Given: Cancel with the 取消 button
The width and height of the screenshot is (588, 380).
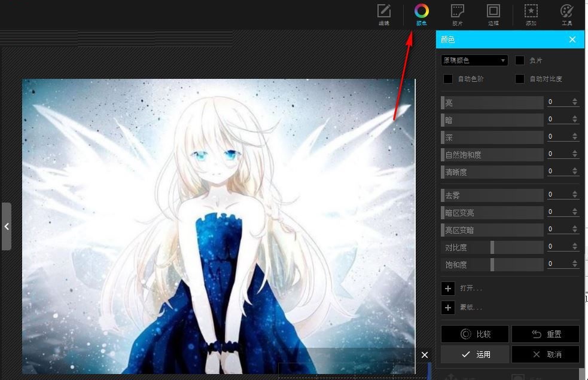Looking at the screenshot, I should coord(546,354).
